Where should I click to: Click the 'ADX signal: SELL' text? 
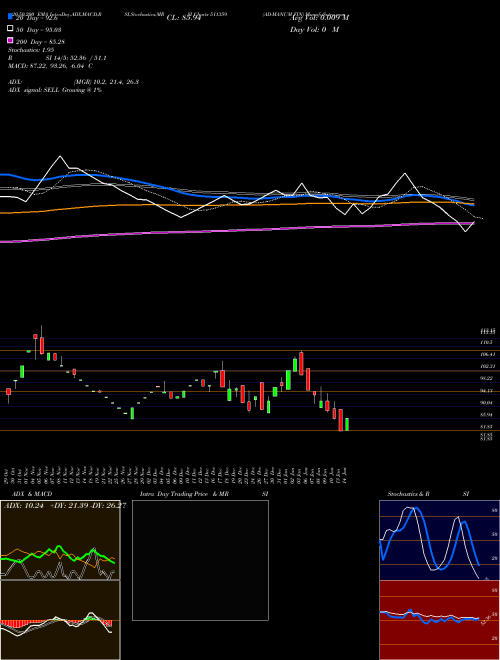pyautogui.click(x=34, y=90)
